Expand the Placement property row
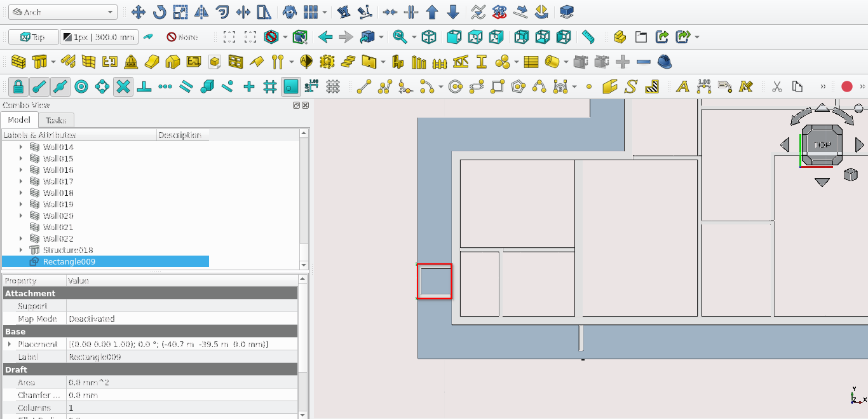868x419 pixels. tap(9, 344)
